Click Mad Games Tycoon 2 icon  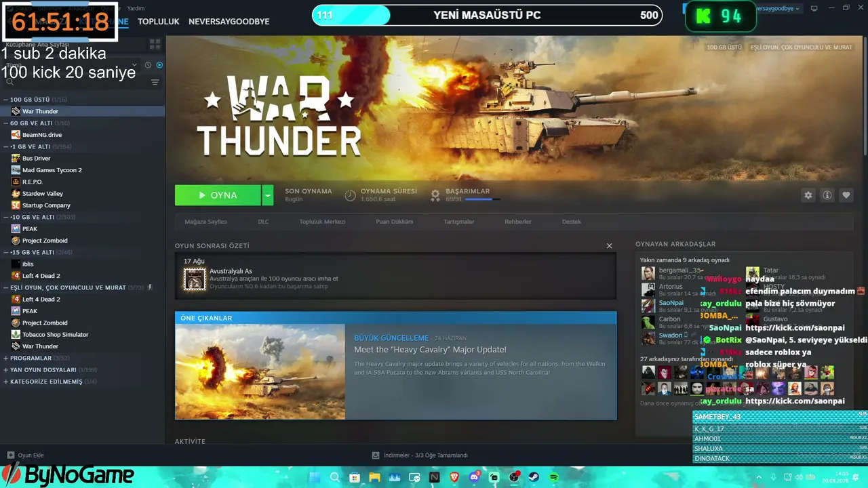(x=16, y=170)
